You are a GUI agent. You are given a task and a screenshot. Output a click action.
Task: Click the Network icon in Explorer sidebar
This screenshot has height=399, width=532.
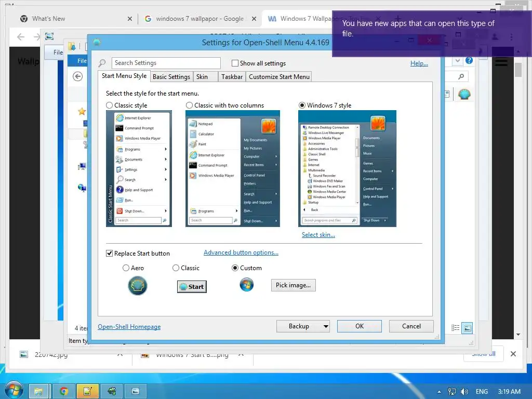[82, 188]
